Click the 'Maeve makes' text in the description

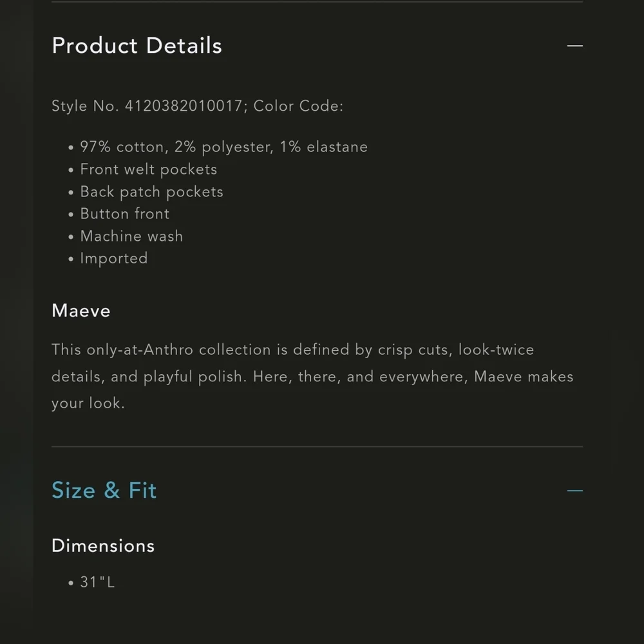click(x=524, y=377)
